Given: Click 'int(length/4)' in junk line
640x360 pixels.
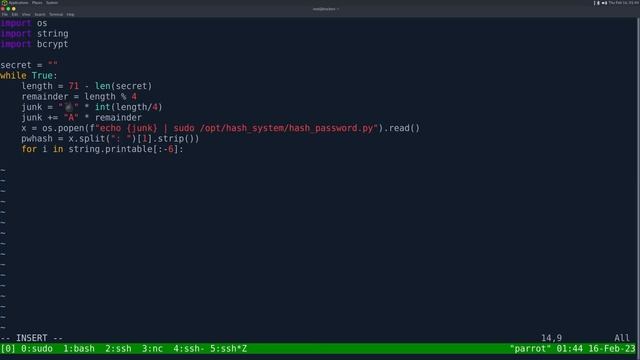Looking at the screenshot, I should coord(129,107).
